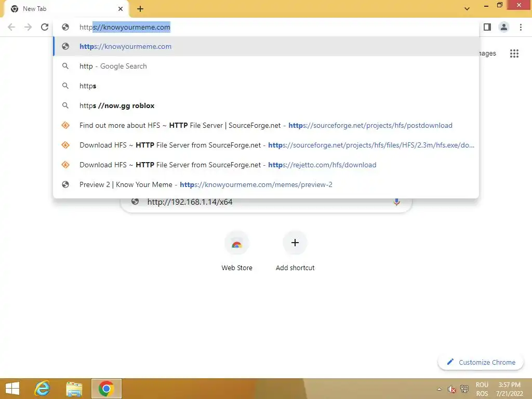Select https://knowyourmeme.com suggestion
This screenshot has height=399, width=532.
click(x=266, y=46)
